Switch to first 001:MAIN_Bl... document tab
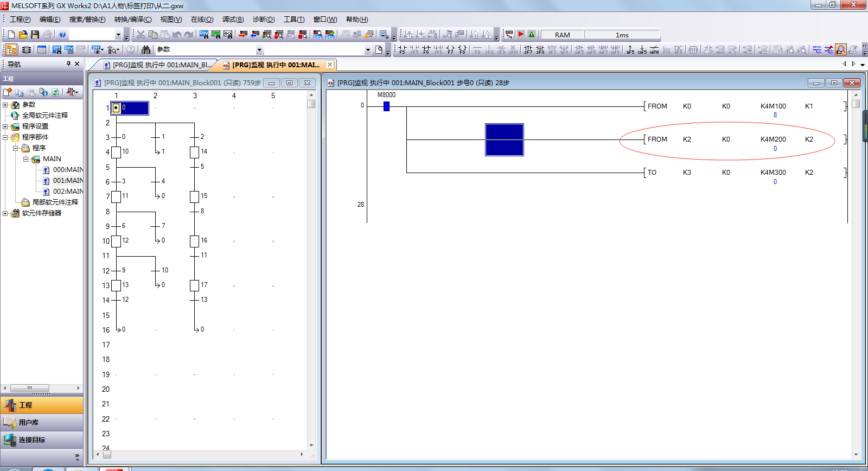The height and width of the screenshot is (471, 868). pos(157,65)
